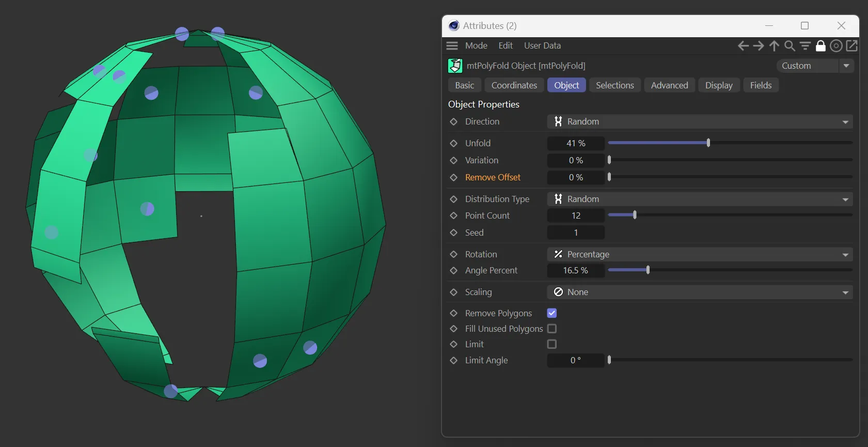Open the Mode menu
Viewport: 868px width, 447px height.
pyautogui.click(x=476, y=45)
